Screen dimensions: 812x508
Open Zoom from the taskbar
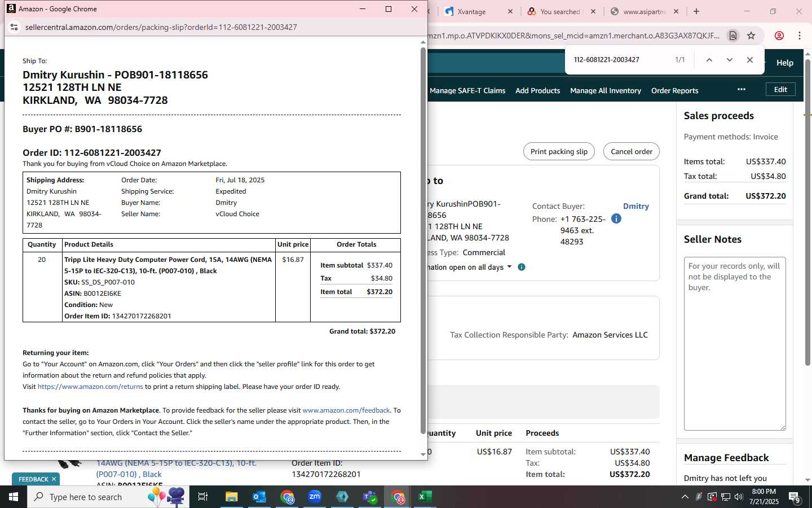pos(315,497)
